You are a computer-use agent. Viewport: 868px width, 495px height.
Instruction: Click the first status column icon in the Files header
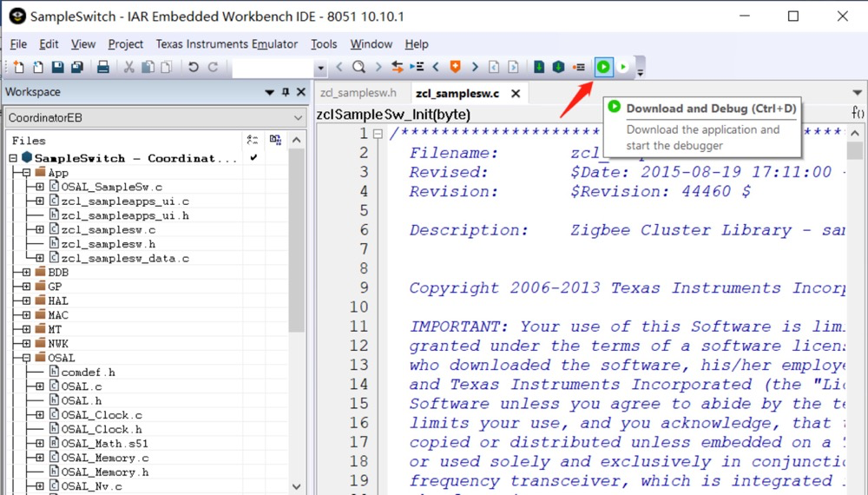click(253, 140)
